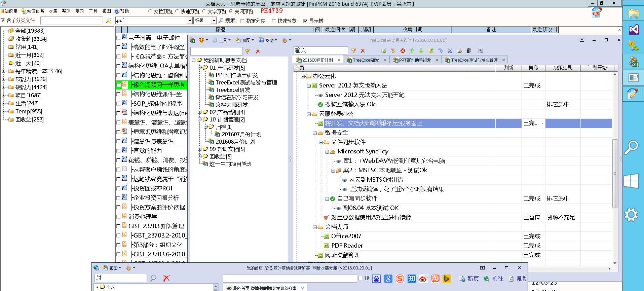Screen dimensions: 644x291
Task: Click the Taobao 淘 icon
Action: coord(435,279)
